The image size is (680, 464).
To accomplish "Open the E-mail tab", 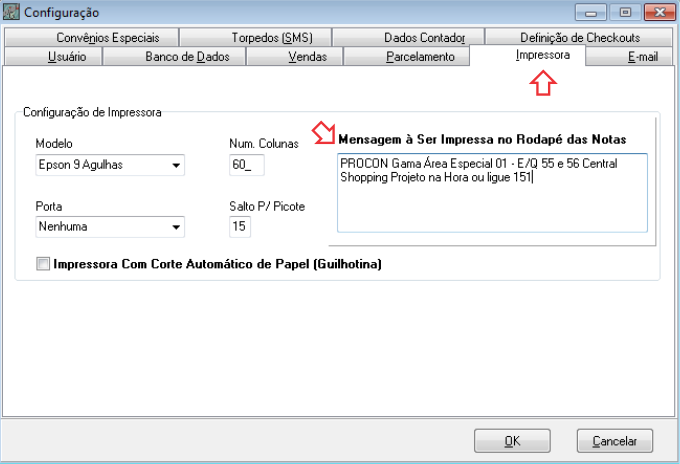I will [629, 56].
